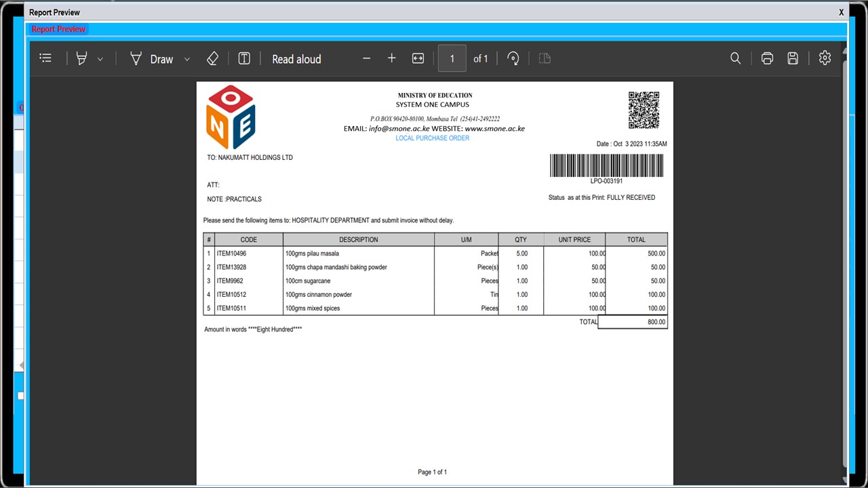Zoom in with the plus button
868x488 pixels.
[x=391, y=58]
